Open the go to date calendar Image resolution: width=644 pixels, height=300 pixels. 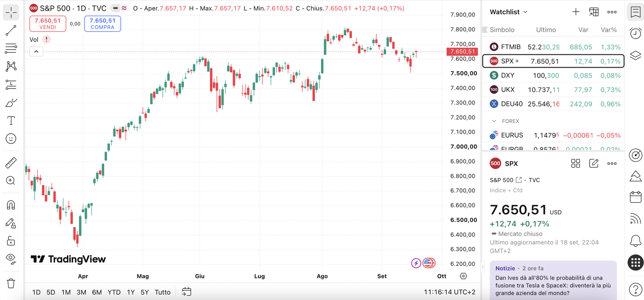pos(186,292)
